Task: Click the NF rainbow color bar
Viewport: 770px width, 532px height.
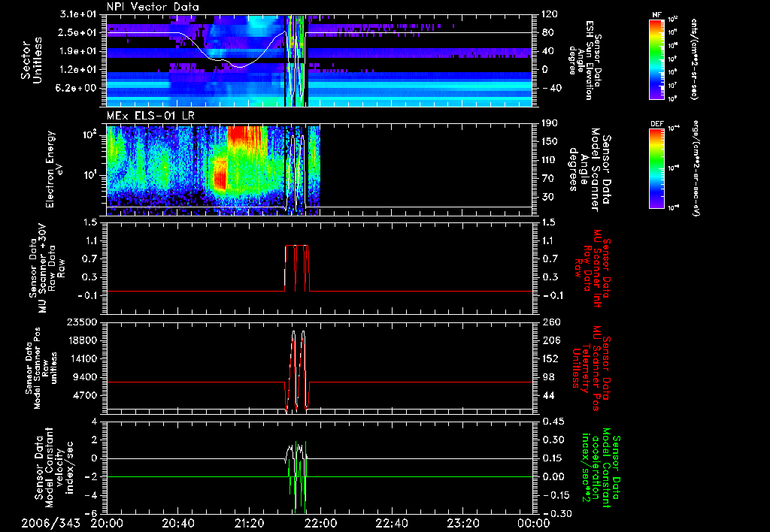Action: click(x=656, y=59)
